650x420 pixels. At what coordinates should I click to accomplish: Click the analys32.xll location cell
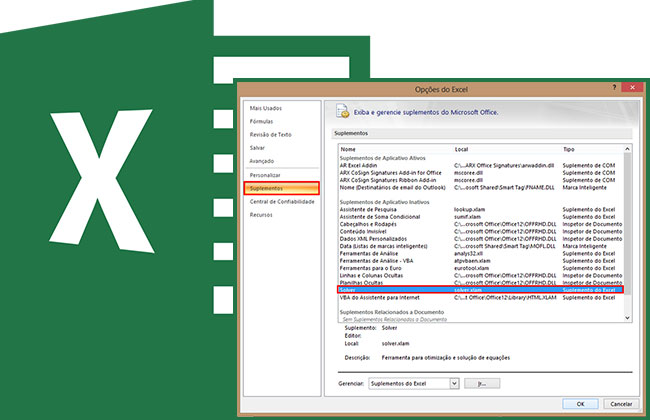[468, 254]
